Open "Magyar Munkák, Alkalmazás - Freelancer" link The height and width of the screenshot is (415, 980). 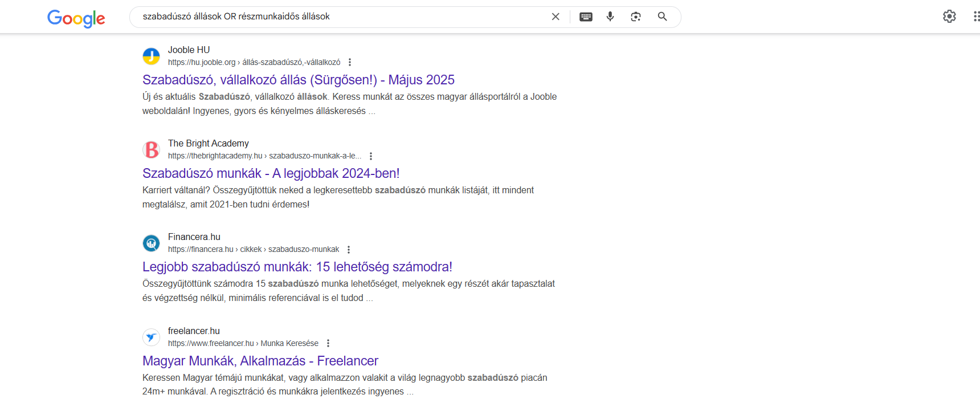[x=260, y=361]
